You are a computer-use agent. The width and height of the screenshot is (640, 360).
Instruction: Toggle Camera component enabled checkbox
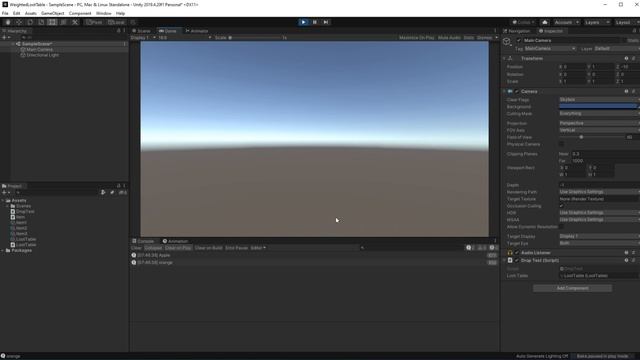pyautogui.click(x=517, y=91)
